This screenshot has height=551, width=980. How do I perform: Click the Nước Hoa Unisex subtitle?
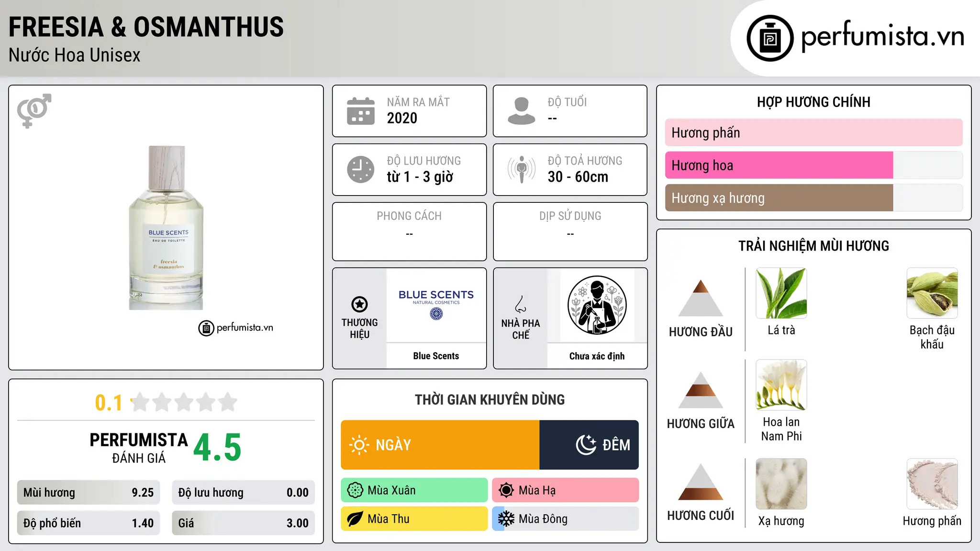pos(74,55)
